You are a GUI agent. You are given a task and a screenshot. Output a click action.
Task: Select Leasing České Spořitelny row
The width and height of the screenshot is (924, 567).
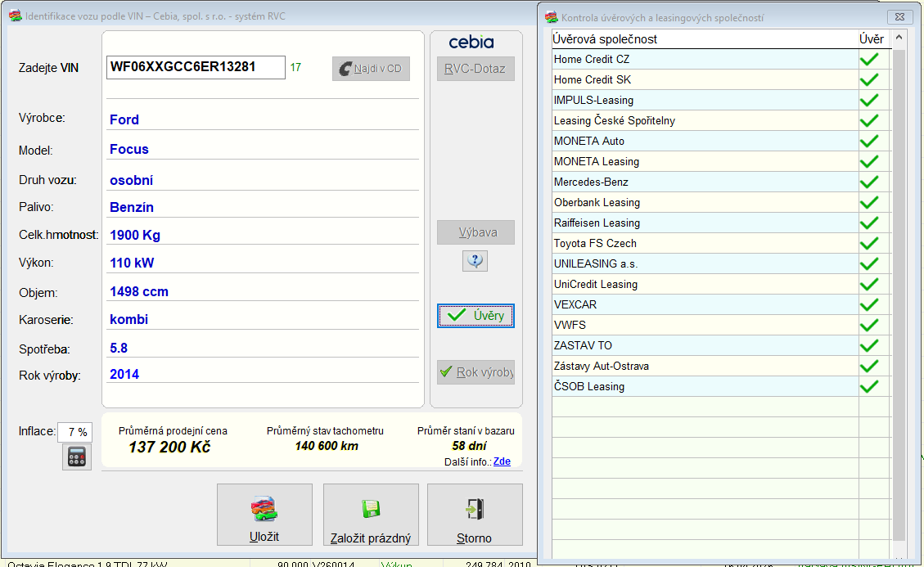click(x=721, y=120)
